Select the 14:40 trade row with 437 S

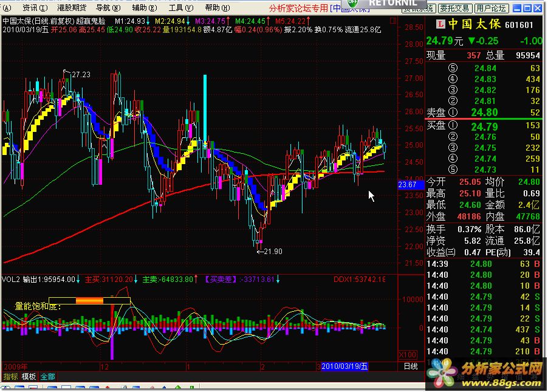coord(483,329)
